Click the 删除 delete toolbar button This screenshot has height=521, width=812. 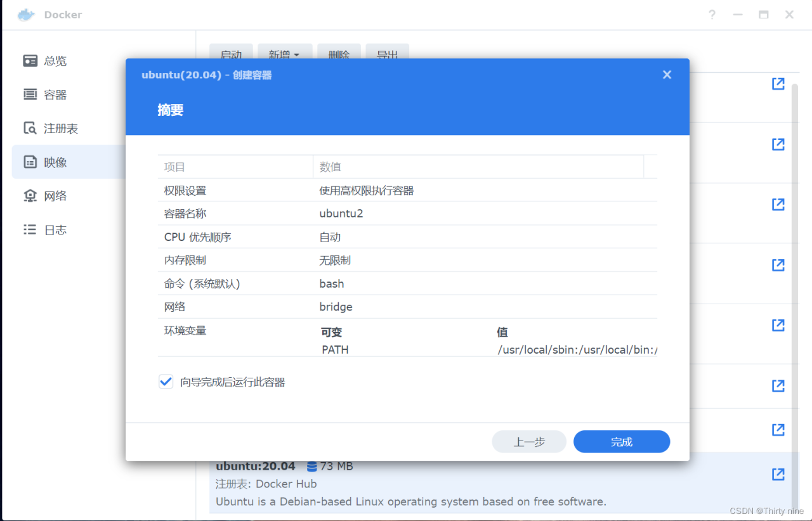point(339,55)
